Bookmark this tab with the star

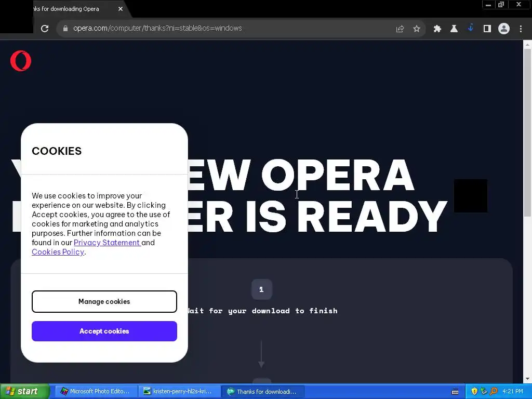tap(417, 29)
